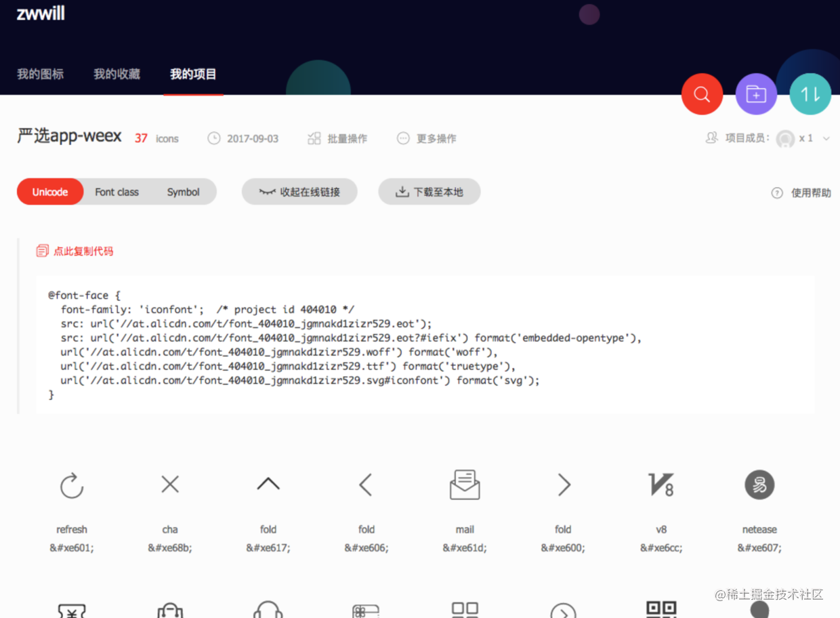Click the &#xe61d; code under mail
This screenshot has height=618, width=840.
465,548
